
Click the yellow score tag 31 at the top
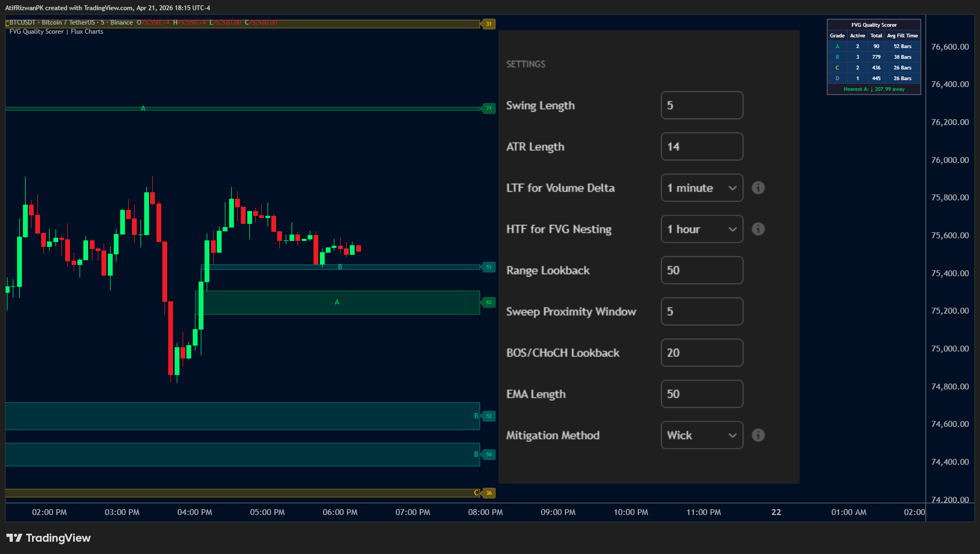pyautogui.click(x=489, y=24)
